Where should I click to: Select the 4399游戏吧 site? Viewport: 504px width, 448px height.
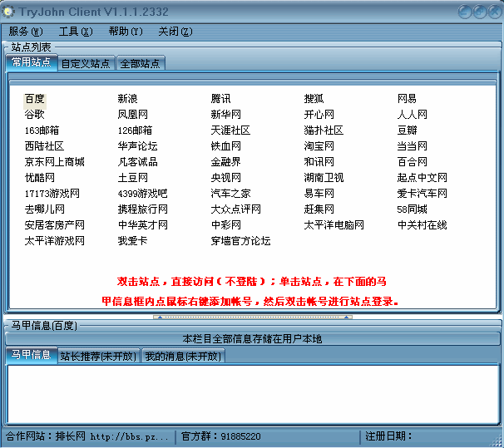pyautogui.click(x=142, y=194)
